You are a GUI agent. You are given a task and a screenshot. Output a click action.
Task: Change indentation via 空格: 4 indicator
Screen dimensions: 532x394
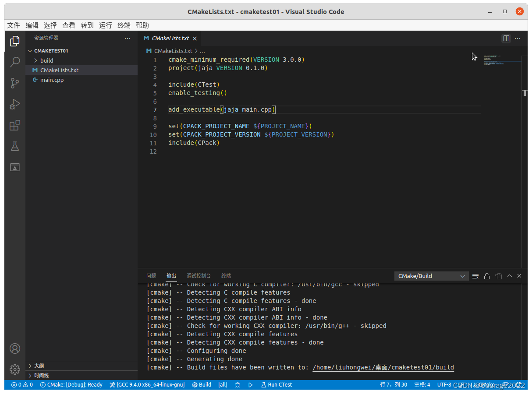pyautogui.click(x=422, y=385)
